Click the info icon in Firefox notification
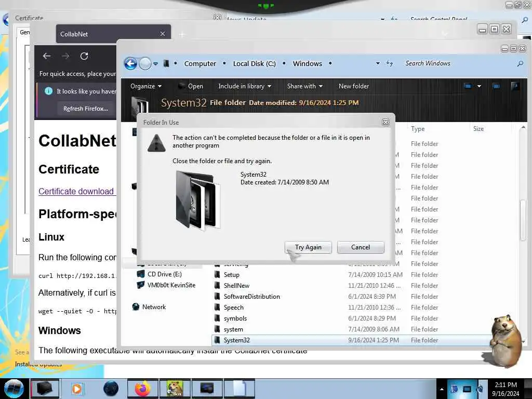The image size is (532, 399). 48,91
